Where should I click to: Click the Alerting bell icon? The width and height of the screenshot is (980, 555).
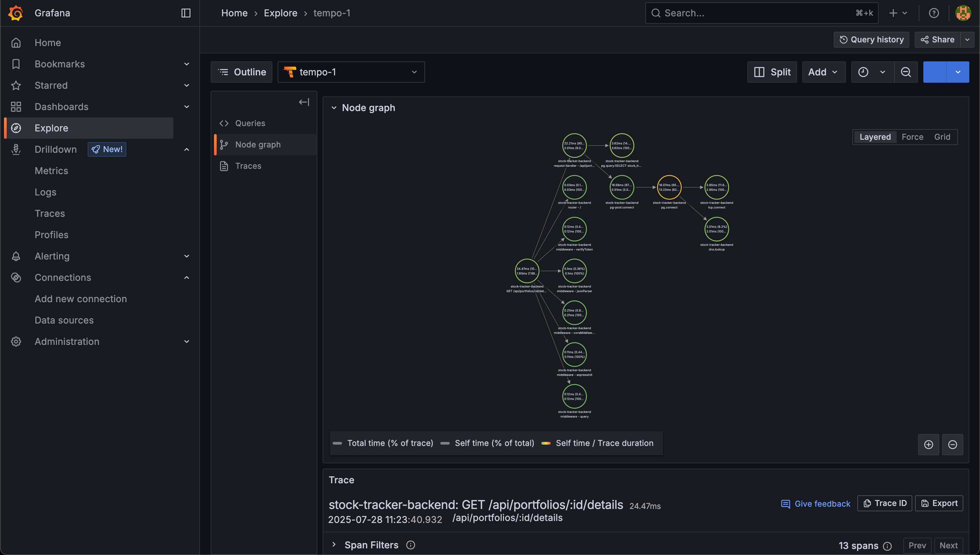[16, 256]
